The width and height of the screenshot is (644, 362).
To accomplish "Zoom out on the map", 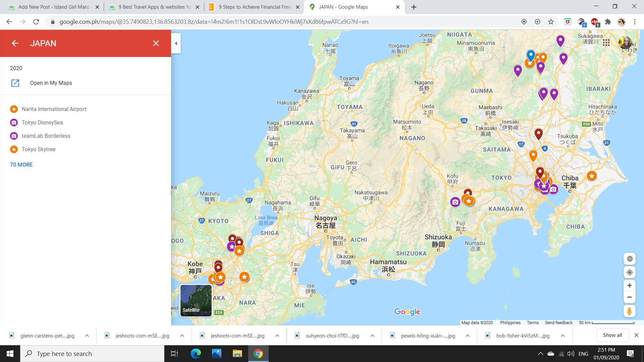I will 630,297.
